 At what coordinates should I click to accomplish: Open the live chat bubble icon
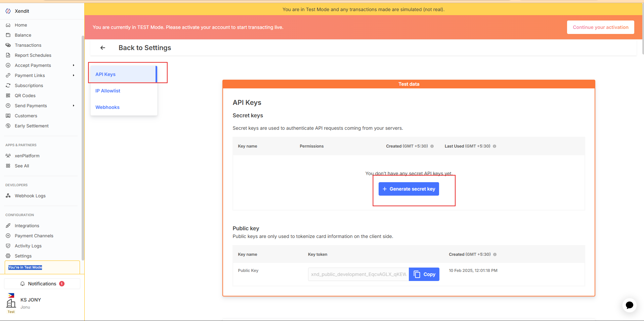(x=629, y=305)
